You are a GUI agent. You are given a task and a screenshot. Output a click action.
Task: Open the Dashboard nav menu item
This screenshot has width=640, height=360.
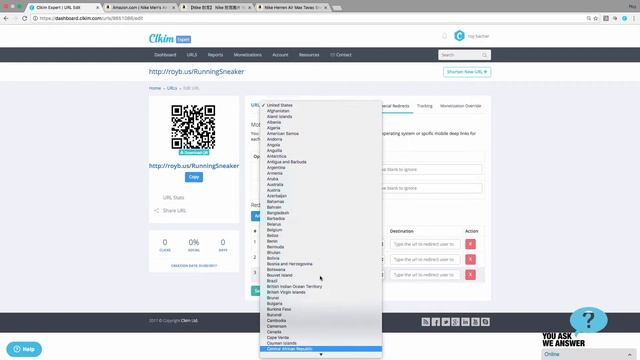click(x=165, y=55)
